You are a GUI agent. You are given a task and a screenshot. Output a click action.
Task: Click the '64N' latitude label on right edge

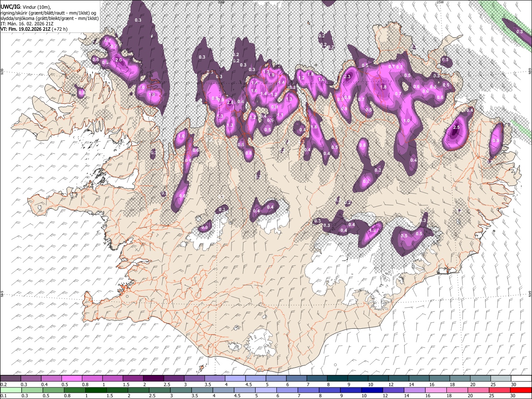(530, 293)
